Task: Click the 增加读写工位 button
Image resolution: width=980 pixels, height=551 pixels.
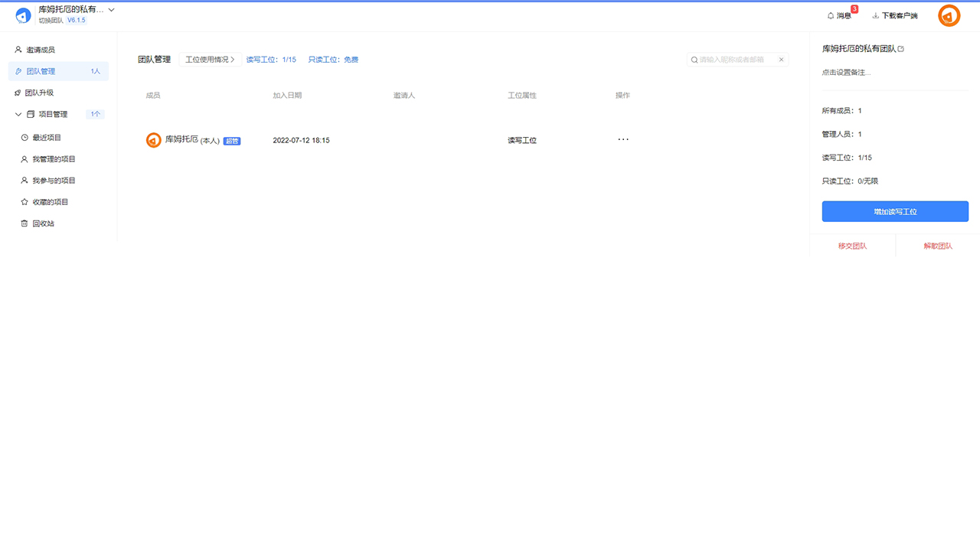Action: 895,211
